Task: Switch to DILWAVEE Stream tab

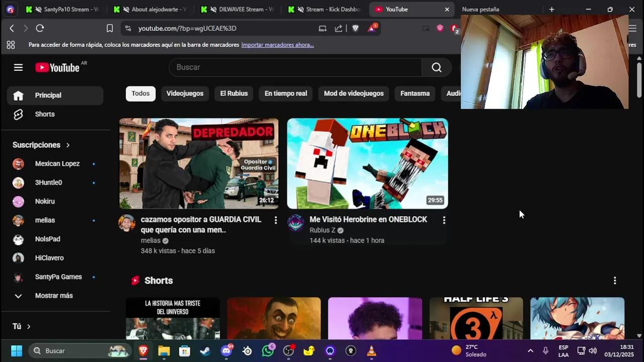Action: (x=237, y=10)
